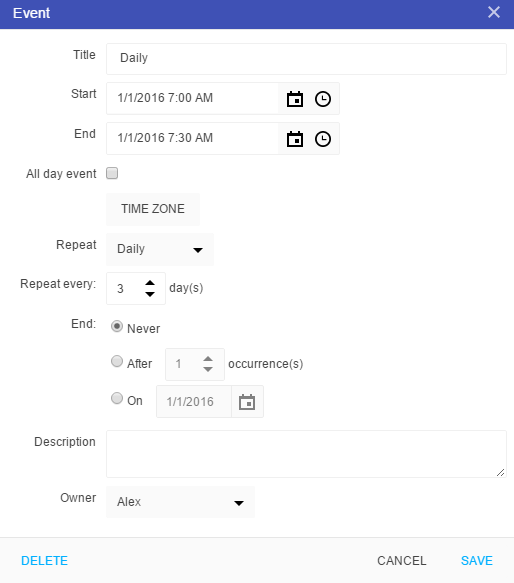
Task: Select the After occurrences radio button
Action: 117,361
